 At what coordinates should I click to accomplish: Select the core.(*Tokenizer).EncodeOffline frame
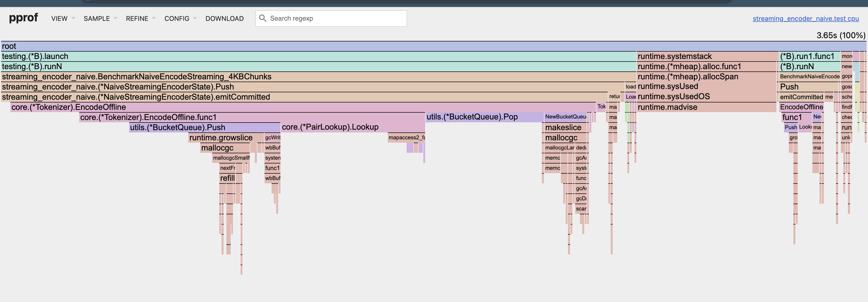(x=202, y=107)
